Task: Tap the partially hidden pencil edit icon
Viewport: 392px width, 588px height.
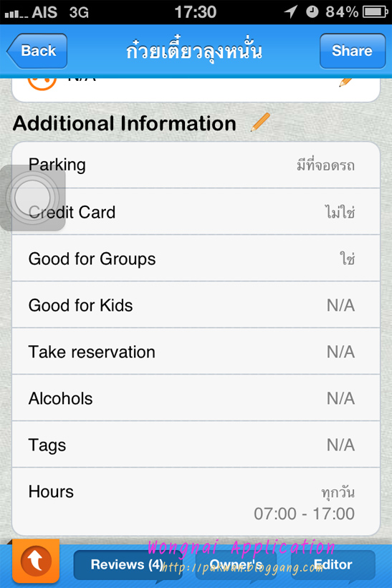Action: coord(345,82)
